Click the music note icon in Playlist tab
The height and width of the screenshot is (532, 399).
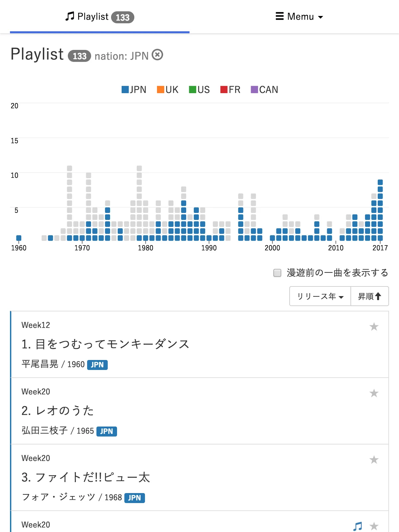click(x=69, y=16)
